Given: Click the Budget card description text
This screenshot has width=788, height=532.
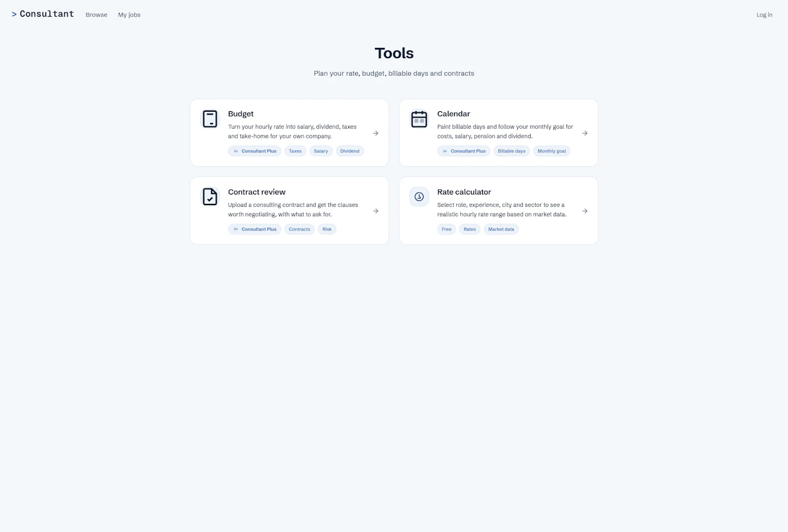Looking at the screenshot, I should point(292,131).
